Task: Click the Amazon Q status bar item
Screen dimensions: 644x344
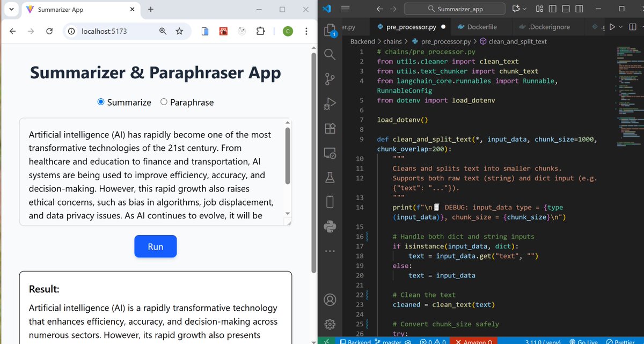Action: click(x=473, y=341)
